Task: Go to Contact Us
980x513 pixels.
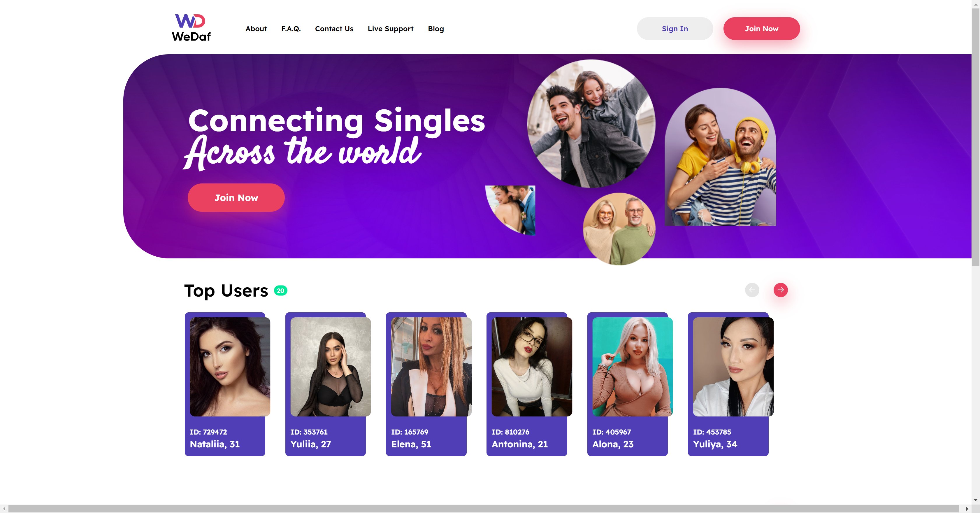Action: point(334,29)
